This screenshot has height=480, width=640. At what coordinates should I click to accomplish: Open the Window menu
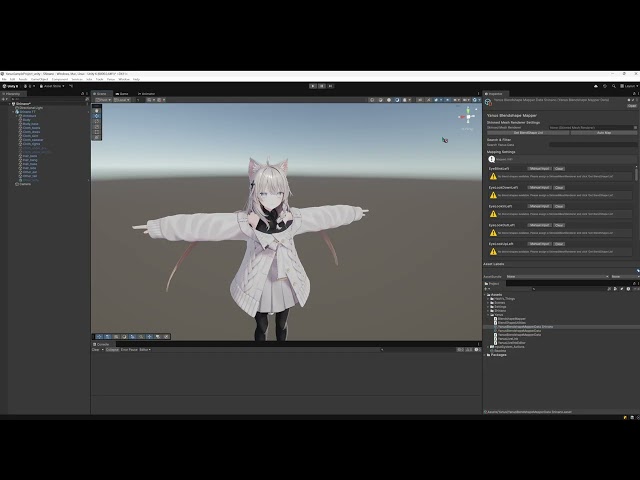(124, 79)
